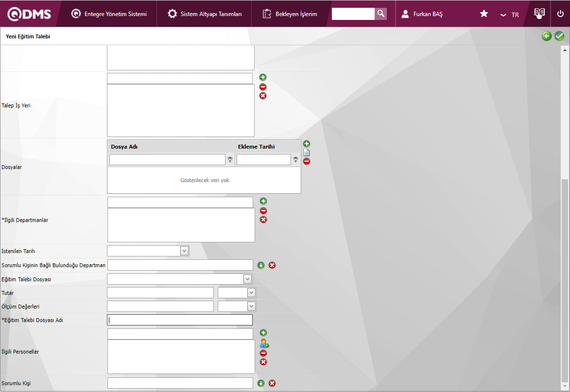Open the help book icon
This screenshot has height=392, width=570.
coord(539,14)
